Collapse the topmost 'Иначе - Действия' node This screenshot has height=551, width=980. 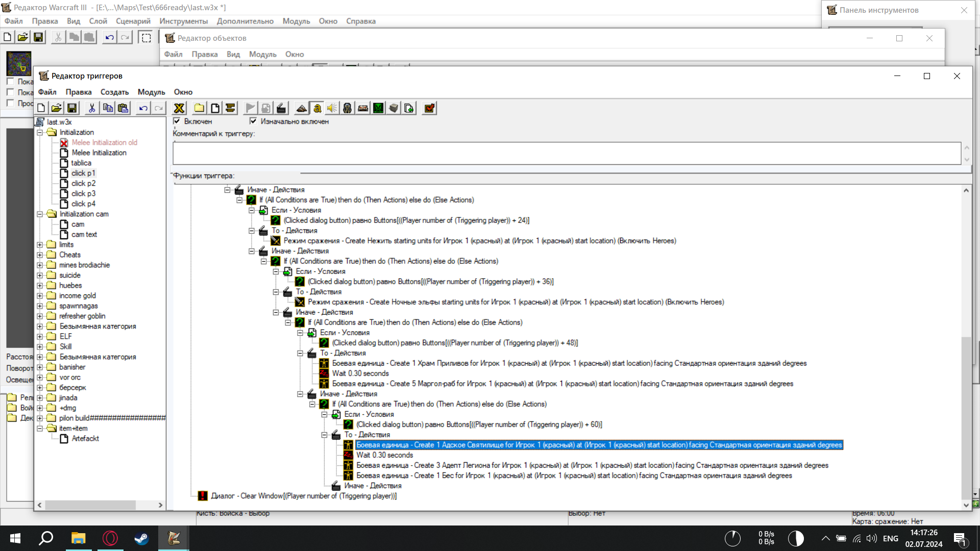coord(227,190)
